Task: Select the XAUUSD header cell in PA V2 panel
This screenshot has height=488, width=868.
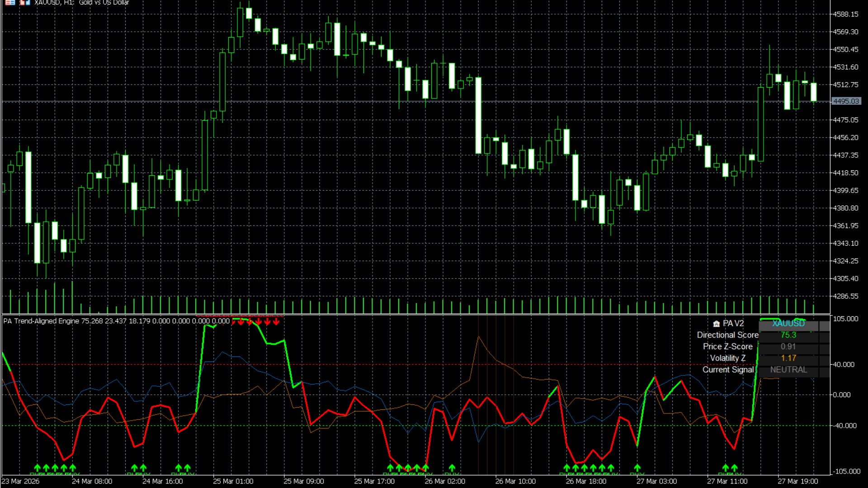Action: [788, 324]
